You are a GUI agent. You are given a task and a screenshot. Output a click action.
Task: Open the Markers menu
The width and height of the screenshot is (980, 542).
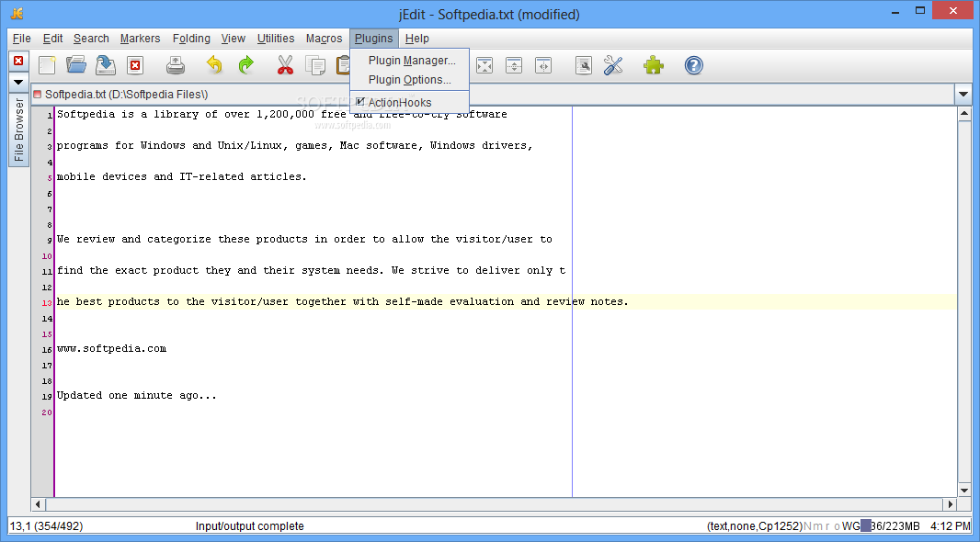click(x=140, y=38)
